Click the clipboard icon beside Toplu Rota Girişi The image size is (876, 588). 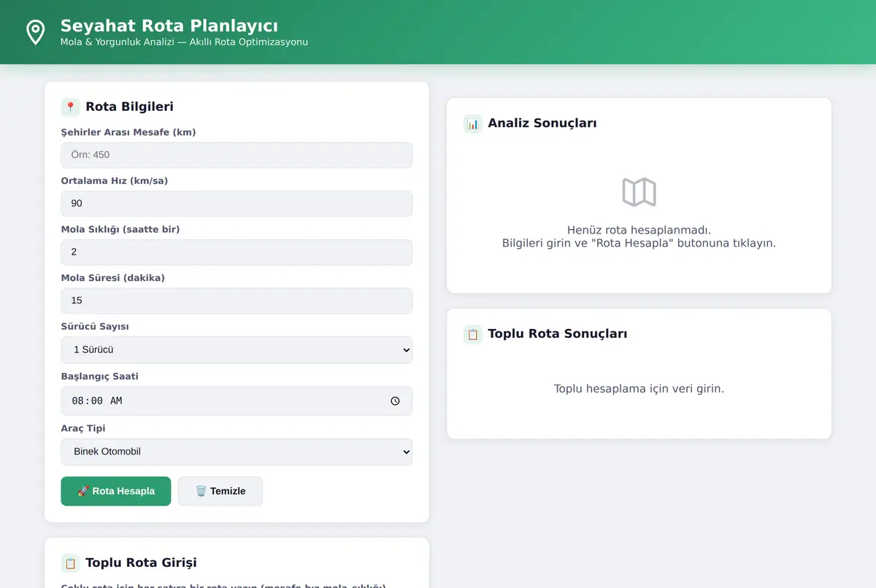click(x=70, y=563)
